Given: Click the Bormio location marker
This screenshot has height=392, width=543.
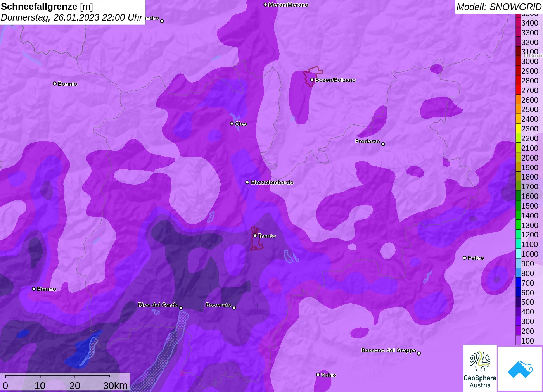Looking at the screenshot, I should point(55,83).
